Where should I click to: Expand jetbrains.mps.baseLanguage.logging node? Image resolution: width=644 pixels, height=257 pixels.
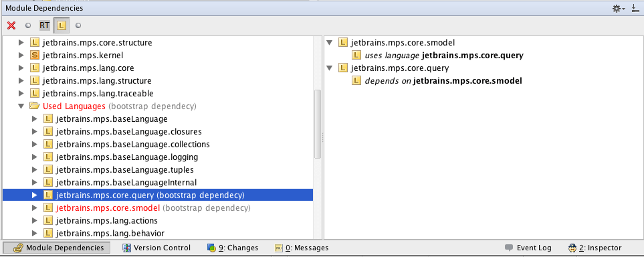click(x=35, y=157)
